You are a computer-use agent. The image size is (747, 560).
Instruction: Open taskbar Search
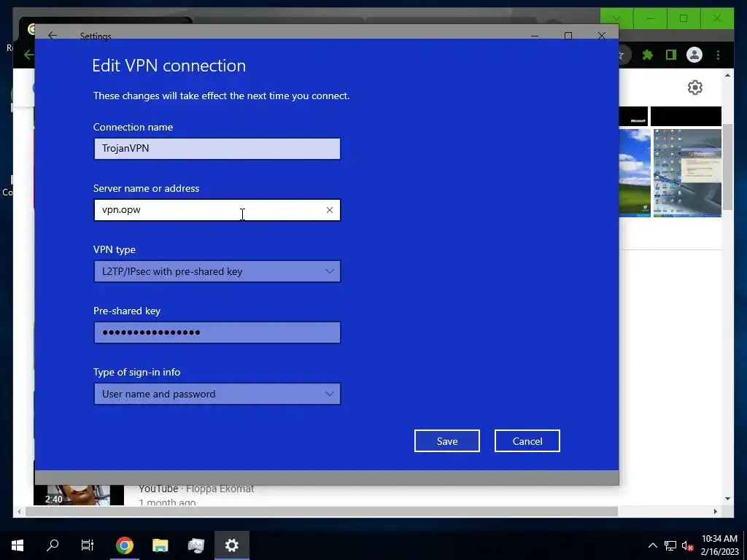(53, 545)
